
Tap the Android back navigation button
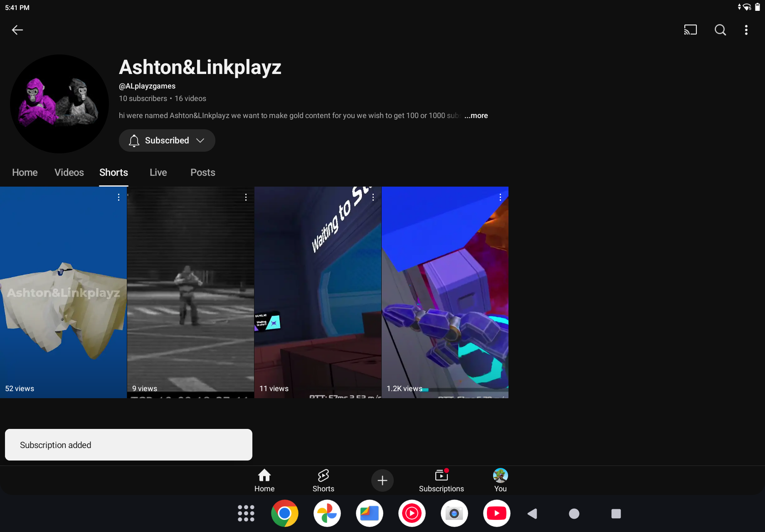coord(532,514)
